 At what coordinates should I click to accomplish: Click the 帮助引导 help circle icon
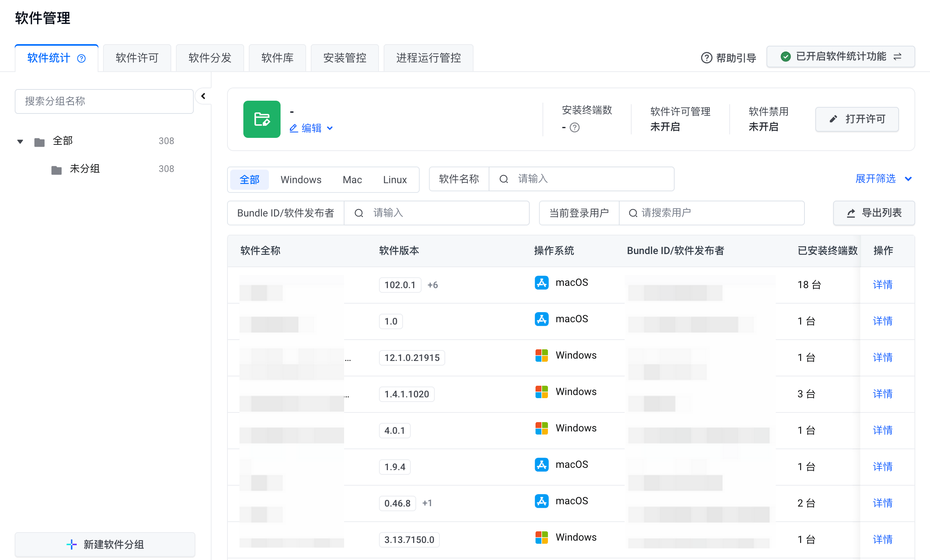[706, 58]
